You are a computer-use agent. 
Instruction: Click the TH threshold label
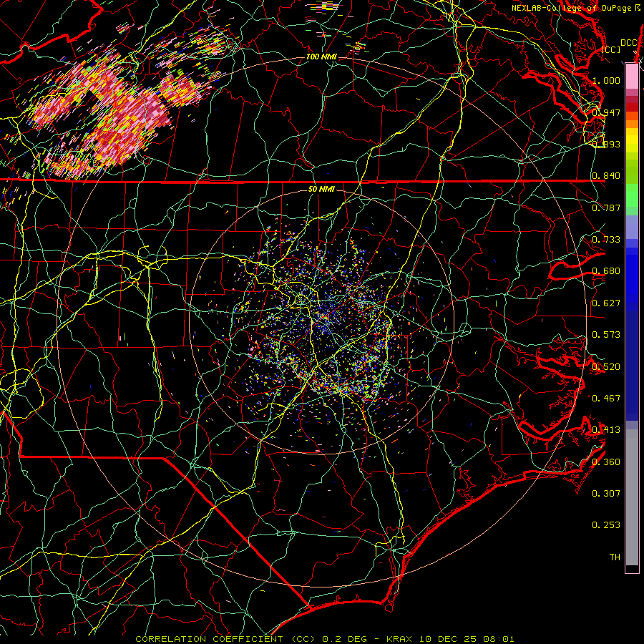click(x=615, y=557)
